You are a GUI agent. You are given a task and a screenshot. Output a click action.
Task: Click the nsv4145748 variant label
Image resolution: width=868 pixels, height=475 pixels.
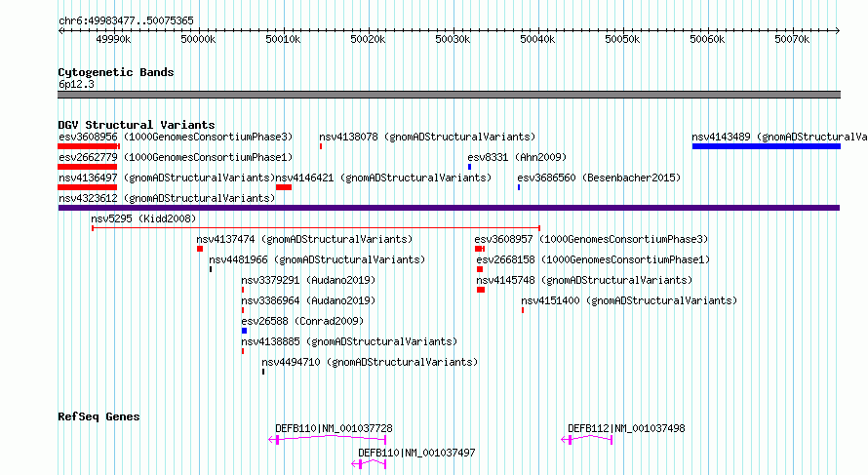[x=584, y=280]
